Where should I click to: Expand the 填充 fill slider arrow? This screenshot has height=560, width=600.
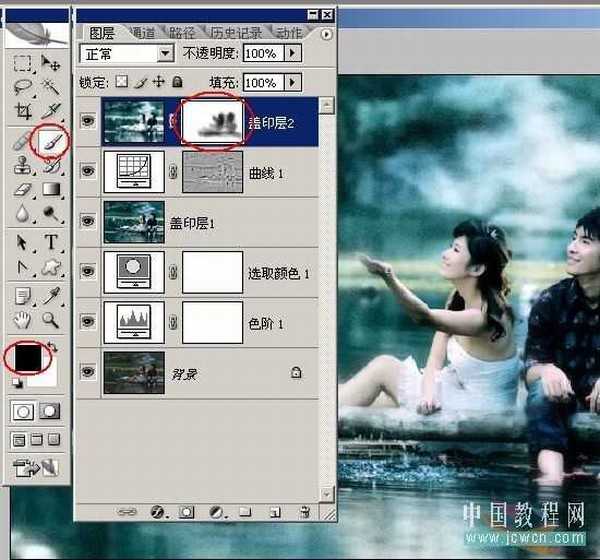point(292,82)
